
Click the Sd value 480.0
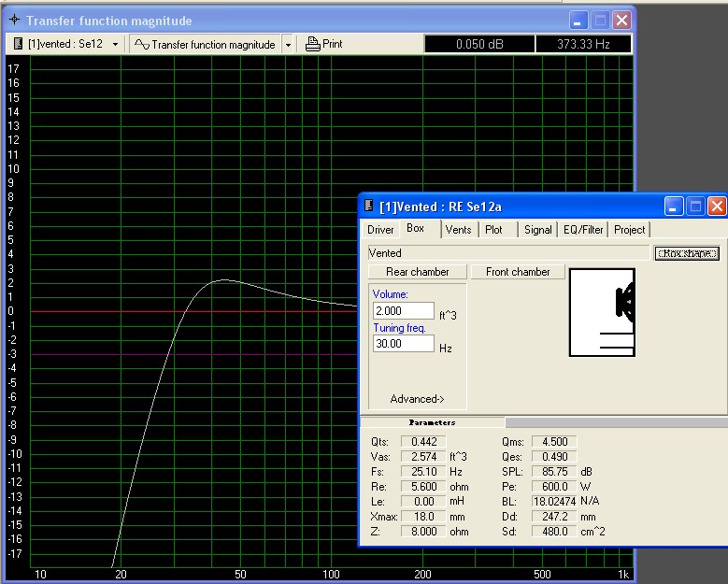(555, 532)
